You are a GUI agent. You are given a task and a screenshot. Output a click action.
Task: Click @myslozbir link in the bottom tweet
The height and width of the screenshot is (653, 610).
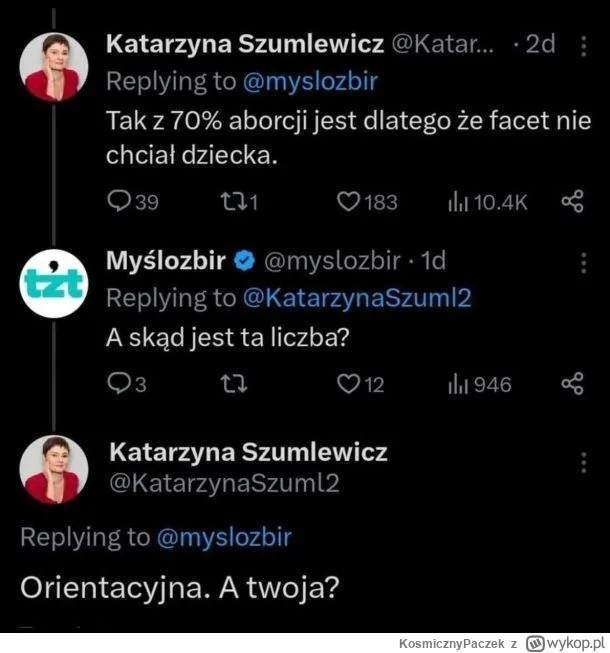[224, 537]
